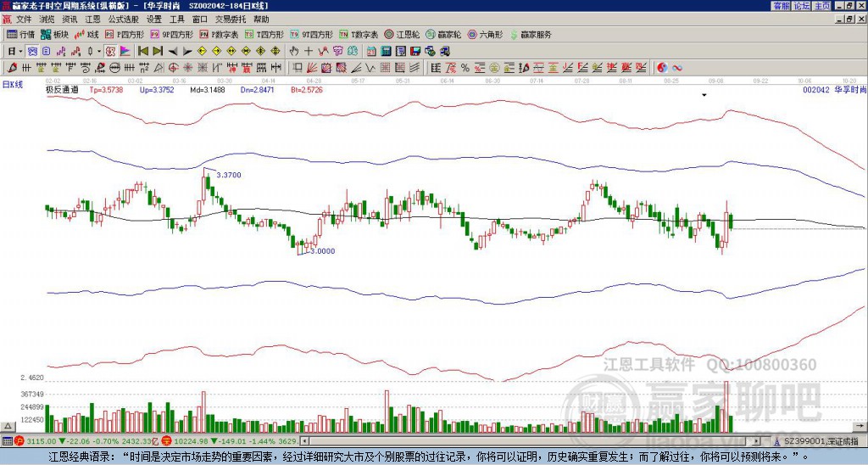This screenshot has height=465, width=868.
Task: Click the 3.0000 low price marker
Action: (322, 251)
